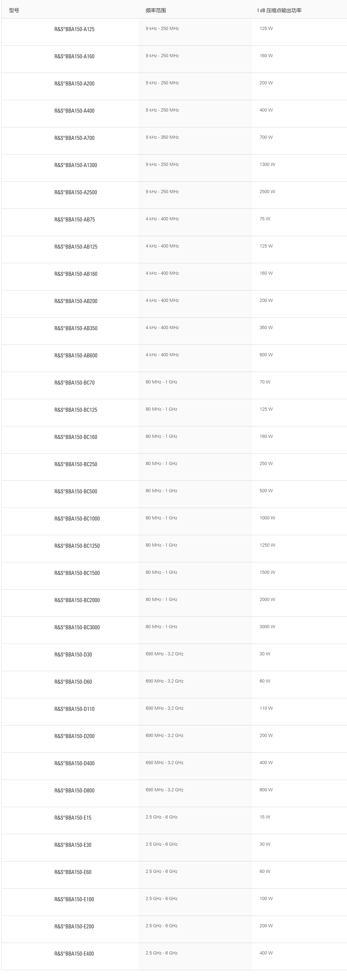Select the R&S BBA150-BC500 model
347x980 pixels.
click(x=76, y=492)
